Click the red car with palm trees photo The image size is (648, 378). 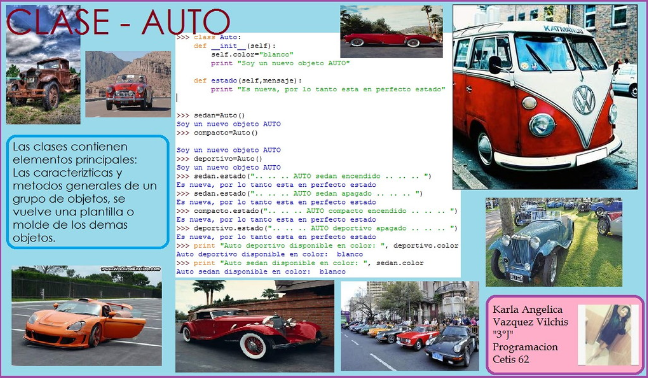391,31
